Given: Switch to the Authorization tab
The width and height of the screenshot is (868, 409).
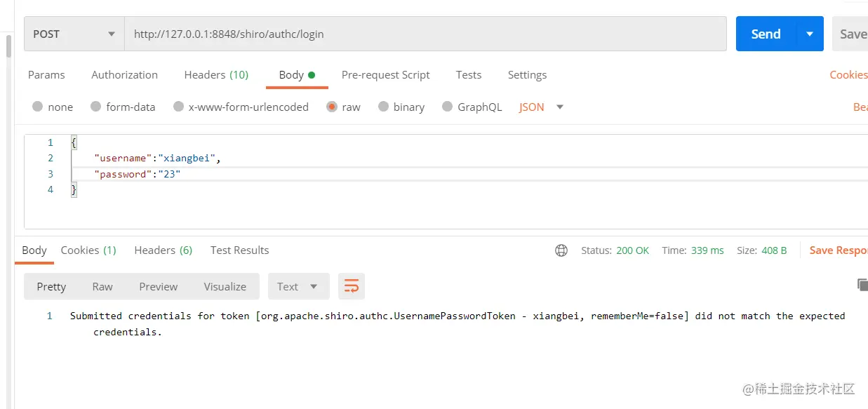Looking at the screenshot, I should click(124, 74).
